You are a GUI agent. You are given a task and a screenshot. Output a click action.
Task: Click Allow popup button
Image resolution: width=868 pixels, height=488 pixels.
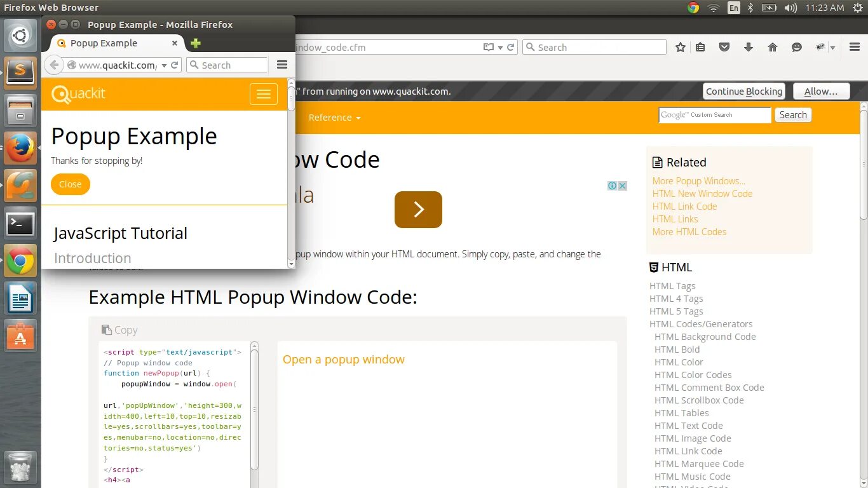tap(821, 91)
